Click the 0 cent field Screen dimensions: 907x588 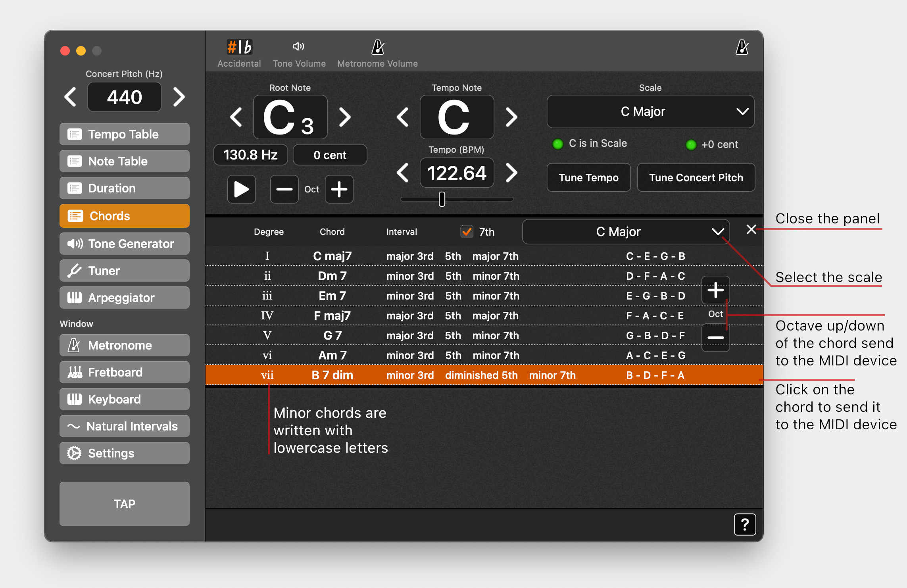[x=330, y=155]
